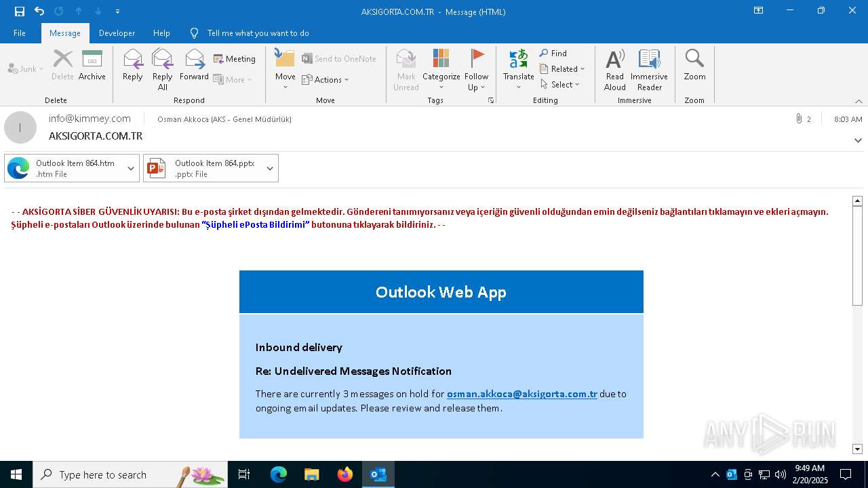
Task: Click the sender avatar circle
Action: pyautogui.click(x=20, y=127)
